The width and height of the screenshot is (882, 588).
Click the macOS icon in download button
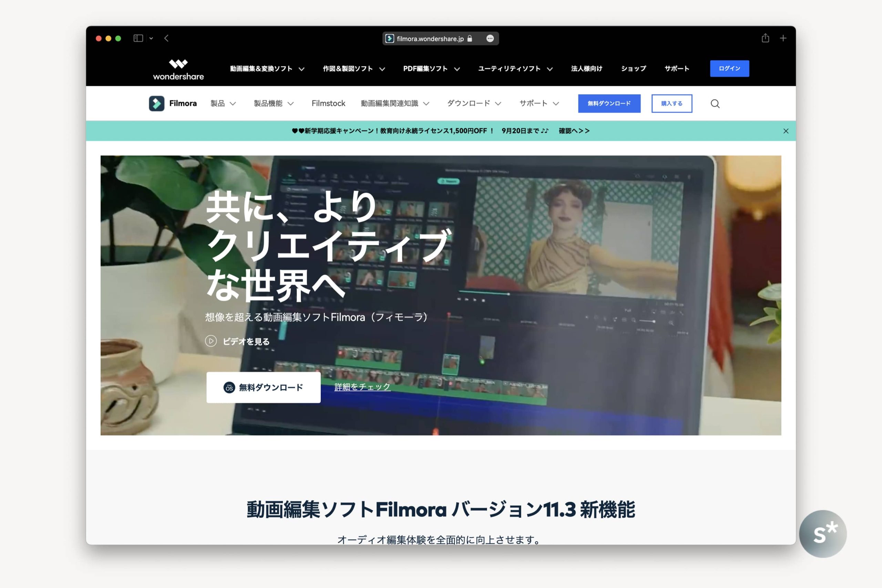click(x=229, y=388)
